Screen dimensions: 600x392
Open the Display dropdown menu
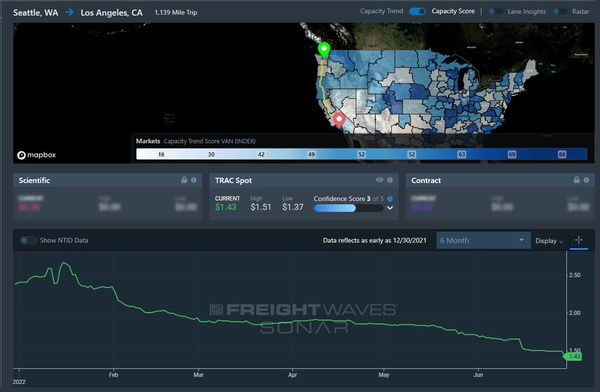coord(549,241)
